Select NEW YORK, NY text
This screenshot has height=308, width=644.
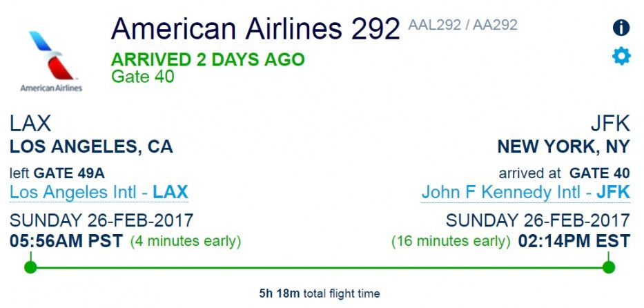tap(563, 147)
